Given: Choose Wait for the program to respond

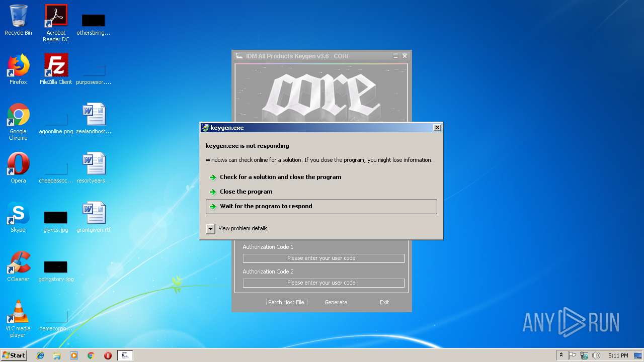Looking at the screenshot, I should (x=321, y=207).
